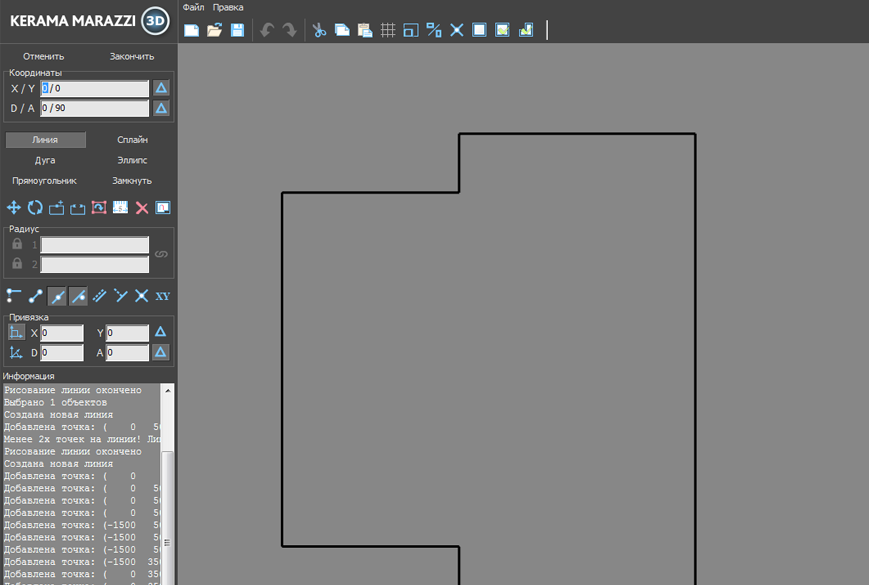Select the Линия drawing tool
The width and height of the screenshot is (869, 585).
[45, 140]
